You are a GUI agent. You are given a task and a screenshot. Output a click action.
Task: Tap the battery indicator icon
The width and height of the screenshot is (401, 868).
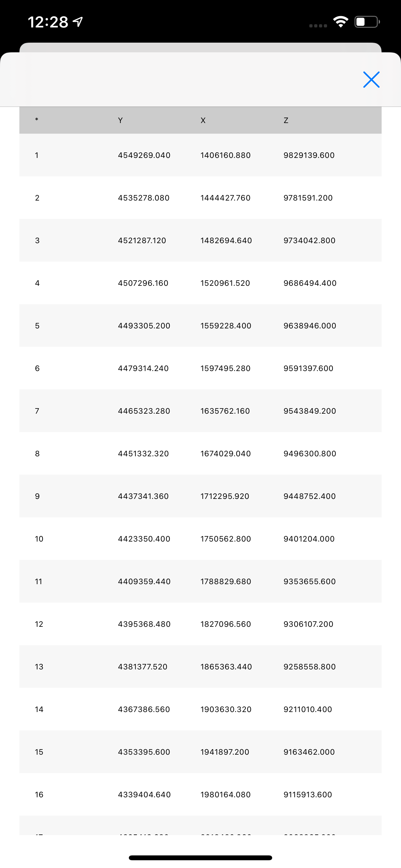pyautogui.click(x=367, y=22)
